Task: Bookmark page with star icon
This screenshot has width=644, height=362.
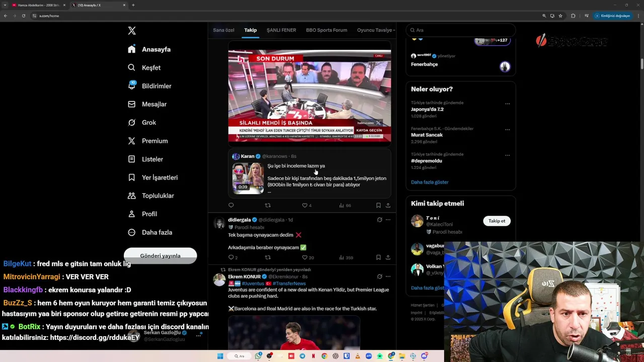Action: point(560,16)
